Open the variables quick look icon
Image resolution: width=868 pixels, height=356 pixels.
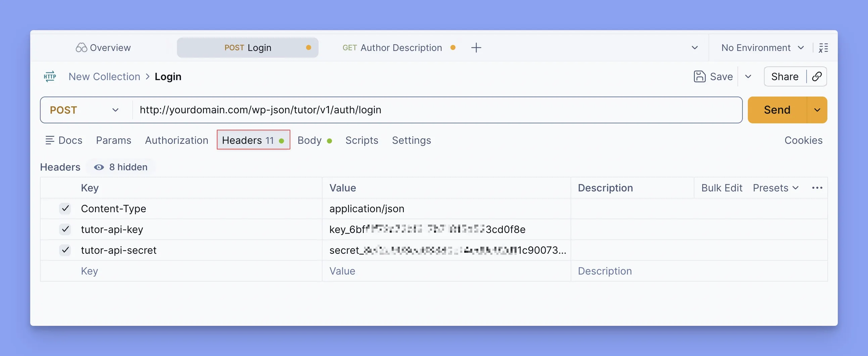pyautogui.click(x=823, y=48)
